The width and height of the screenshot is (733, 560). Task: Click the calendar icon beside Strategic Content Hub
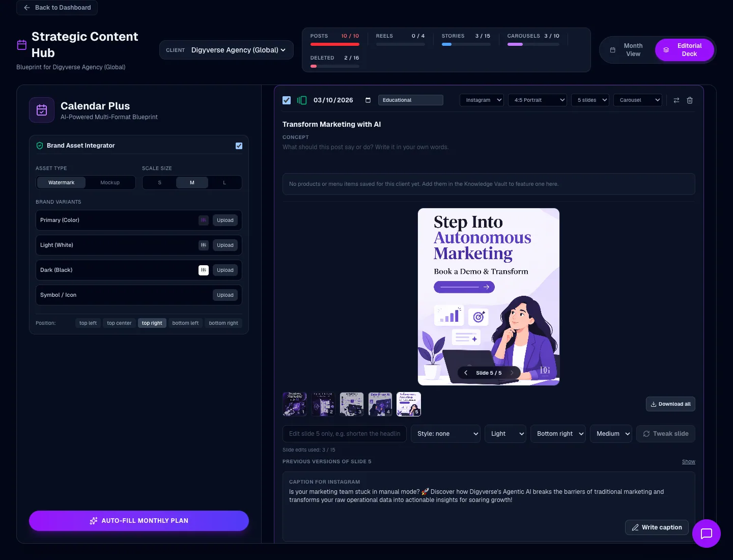tap(22, 45)
